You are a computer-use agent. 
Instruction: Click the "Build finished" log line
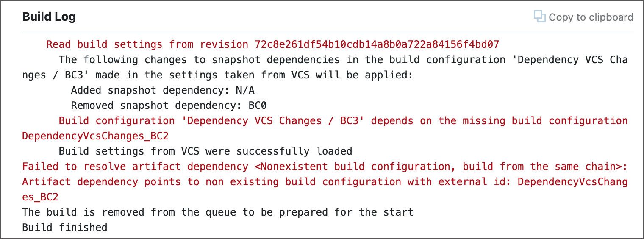(x=65, y=228)
